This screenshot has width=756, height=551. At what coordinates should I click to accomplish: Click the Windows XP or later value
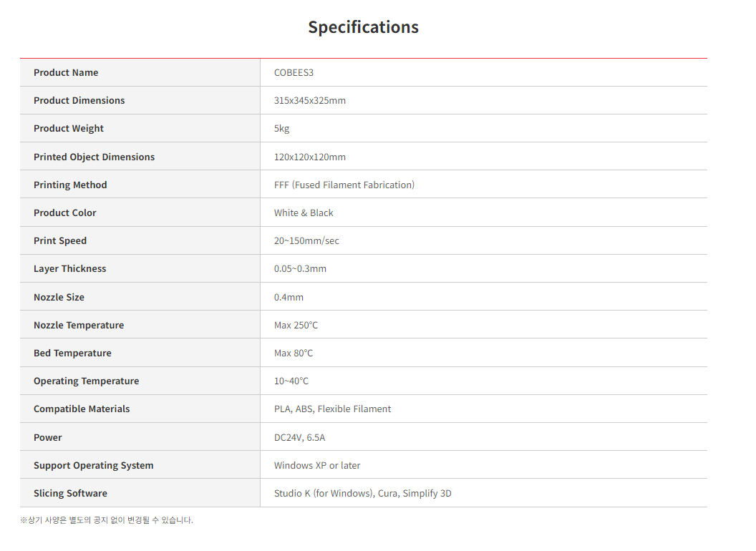point(317,465)
